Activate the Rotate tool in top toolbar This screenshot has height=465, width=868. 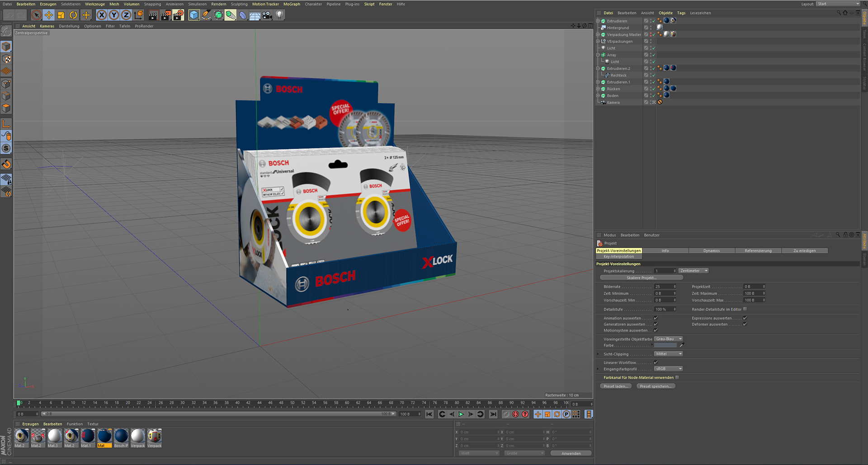click(x=73, y=15)
